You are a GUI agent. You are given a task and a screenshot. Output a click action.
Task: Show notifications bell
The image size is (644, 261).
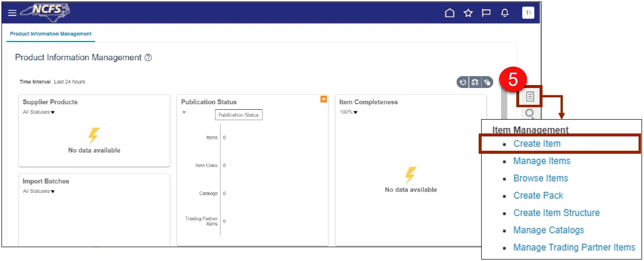pos(504,13)
